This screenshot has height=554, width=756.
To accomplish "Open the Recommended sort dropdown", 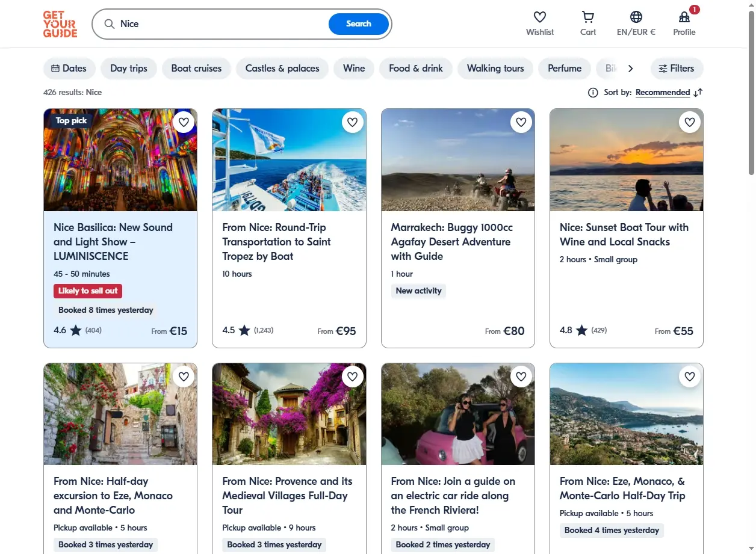I will 663,93.
